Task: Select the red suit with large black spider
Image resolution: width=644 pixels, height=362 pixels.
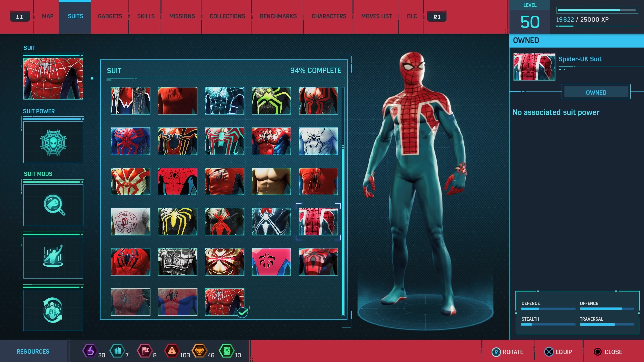Action: coord(130,262)
